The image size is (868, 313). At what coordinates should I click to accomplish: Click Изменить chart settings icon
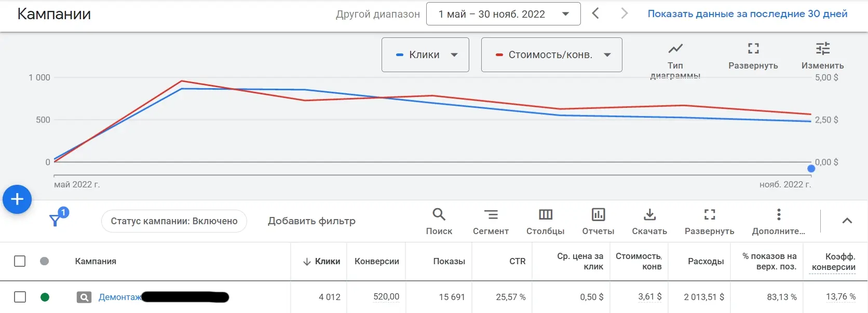coord(822,49)
